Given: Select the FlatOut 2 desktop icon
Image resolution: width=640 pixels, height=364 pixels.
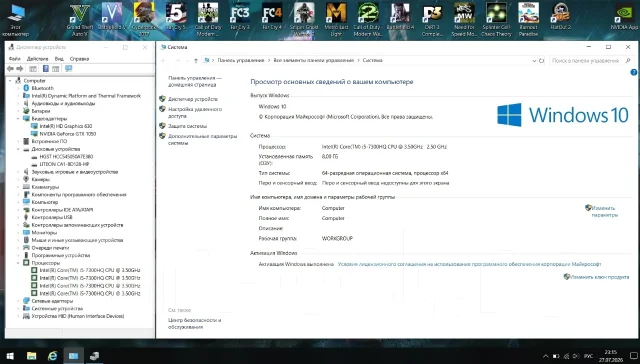Looking at the screenshot, I should tap(560, 16).
